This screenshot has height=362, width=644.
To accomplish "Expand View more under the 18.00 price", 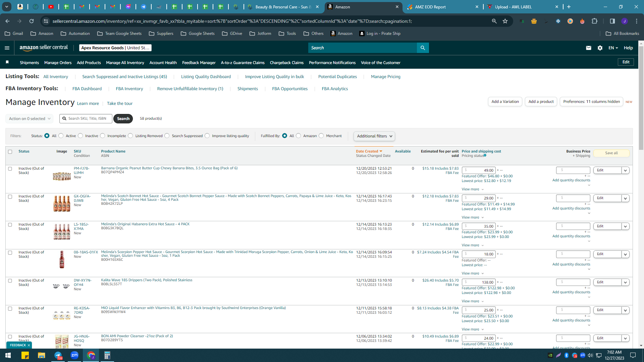I will tap(473, 274).
